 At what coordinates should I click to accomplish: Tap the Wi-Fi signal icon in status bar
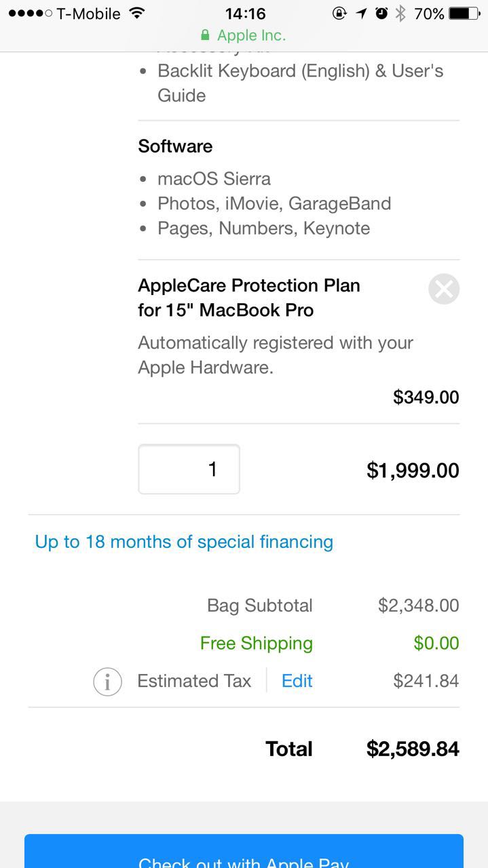[x=136, y=14]
